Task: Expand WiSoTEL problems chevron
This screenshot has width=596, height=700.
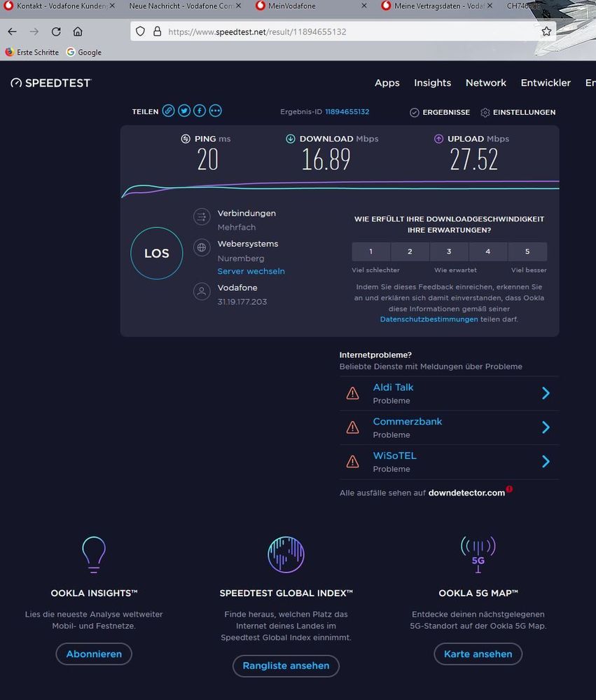Action: 546,462
